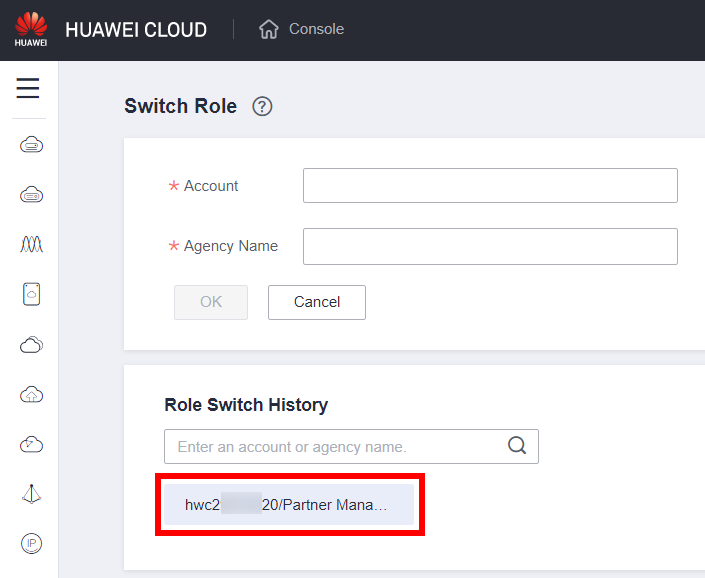This screenshot has height=578, width=705.
Task: Click the Console home icon
Action: click(x=268, y=30)
